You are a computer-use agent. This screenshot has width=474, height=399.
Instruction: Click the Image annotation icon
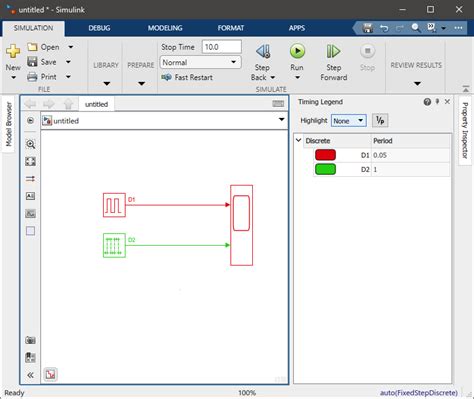pos(30,213)
